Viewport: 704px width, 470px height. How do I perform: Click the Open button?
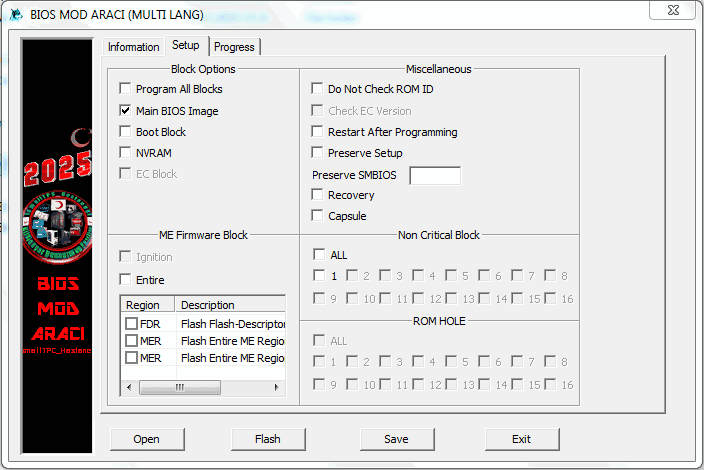click(x=146, y=438)
